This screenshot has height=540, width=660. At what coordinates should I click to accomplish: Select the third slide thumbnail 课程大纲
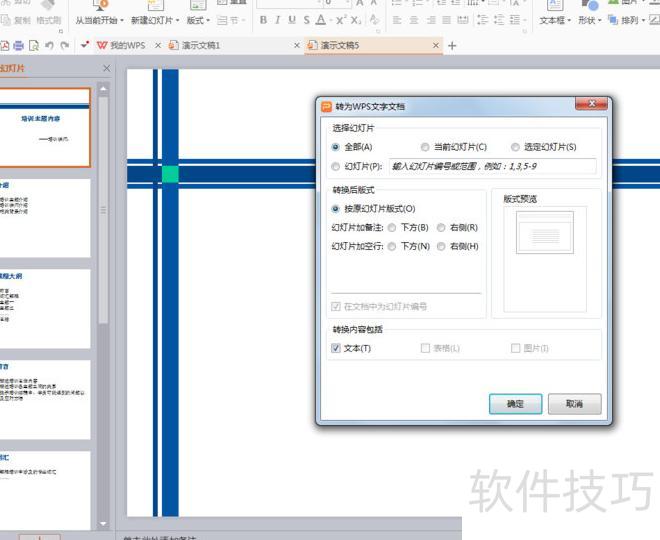[x=45, y=309]
